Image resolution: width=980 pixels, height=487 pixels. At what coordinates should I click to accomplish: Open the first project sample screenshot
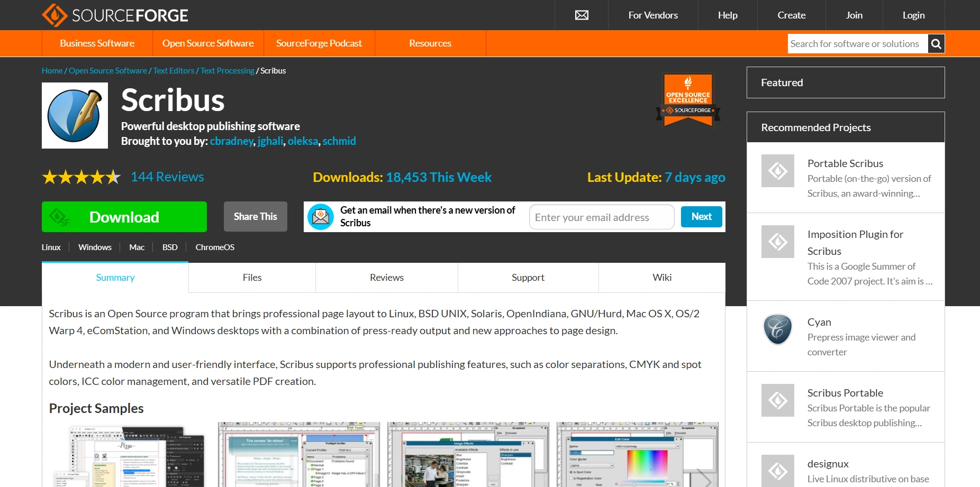pyautogui.click(x=130, y=455)
